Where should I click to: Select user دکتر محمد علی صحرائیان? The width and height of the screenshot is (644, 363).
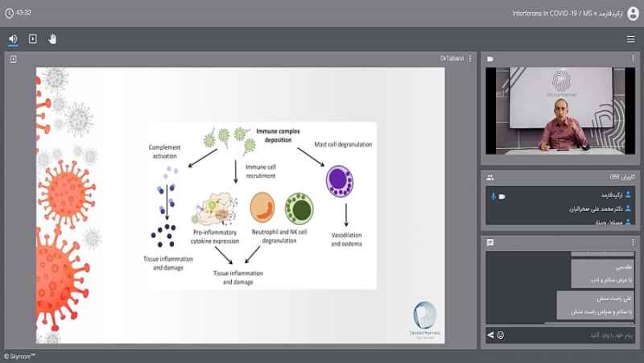[560, 209]
